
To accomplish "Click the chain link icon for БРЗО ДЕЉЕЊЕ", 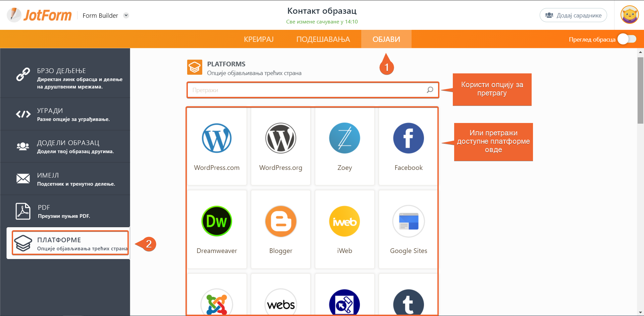I will [23, 74].
